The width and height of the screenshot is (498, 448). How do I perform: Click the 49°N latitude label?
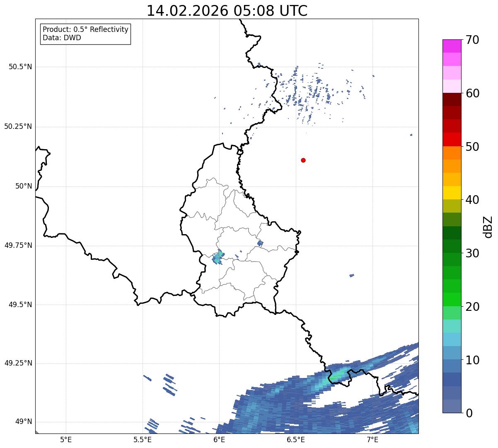pos(24,422)
